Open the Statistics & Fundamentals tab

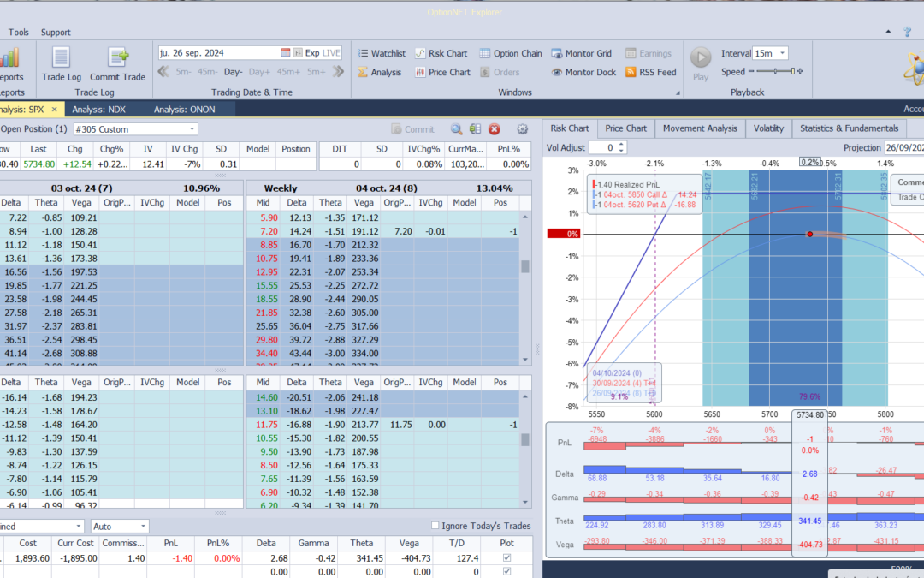tap(850, 128)
